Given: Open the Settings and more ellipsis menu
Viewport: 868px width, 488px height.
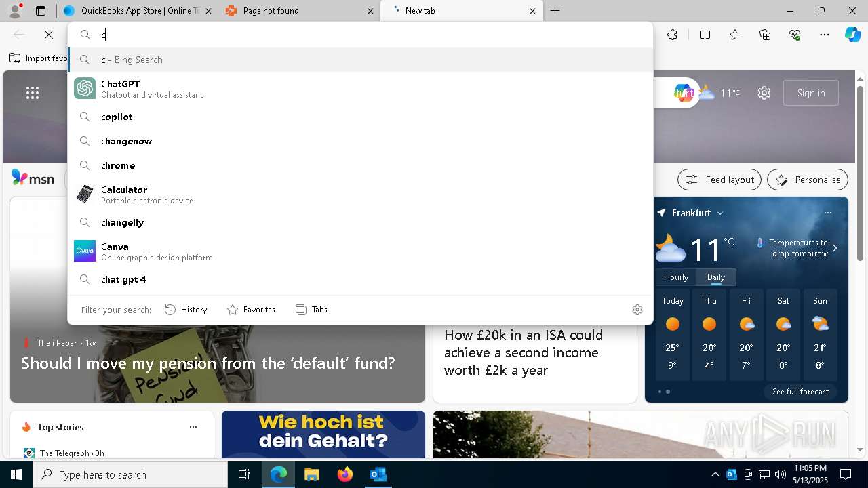Looking at the screenshot, I should pyautogui.click(x=825, y=35).
